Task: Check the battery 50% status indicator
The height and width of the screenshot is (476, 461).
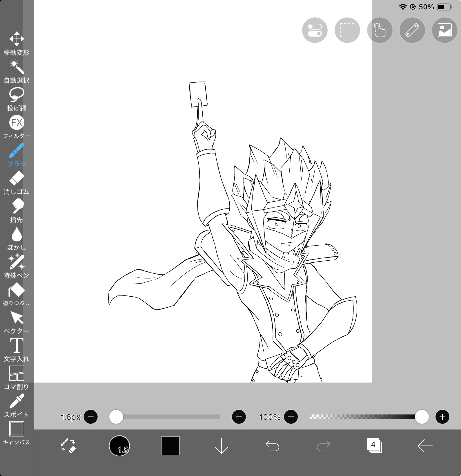Action: (435, 7)
